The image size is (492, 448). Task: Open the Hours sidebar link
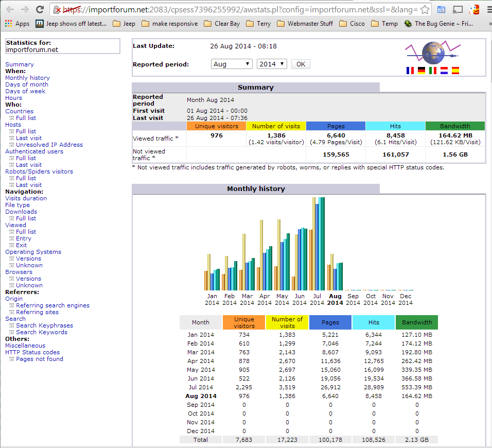tap(14, 98)
